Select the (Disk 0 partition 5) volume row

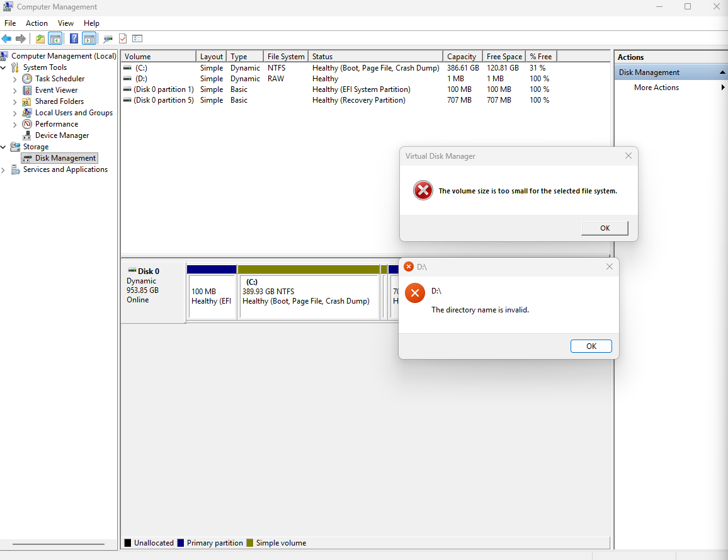tap(339, 100)
